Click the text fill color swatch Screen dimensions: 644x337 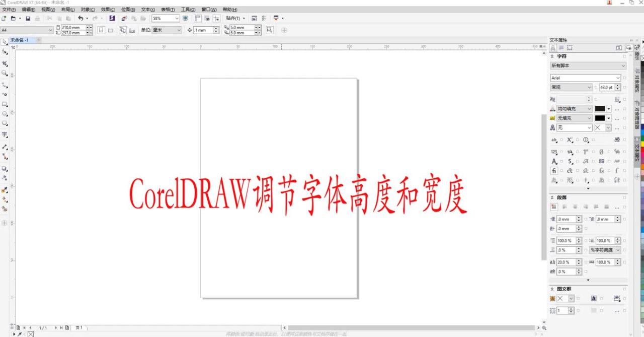[x=600, y=109]
